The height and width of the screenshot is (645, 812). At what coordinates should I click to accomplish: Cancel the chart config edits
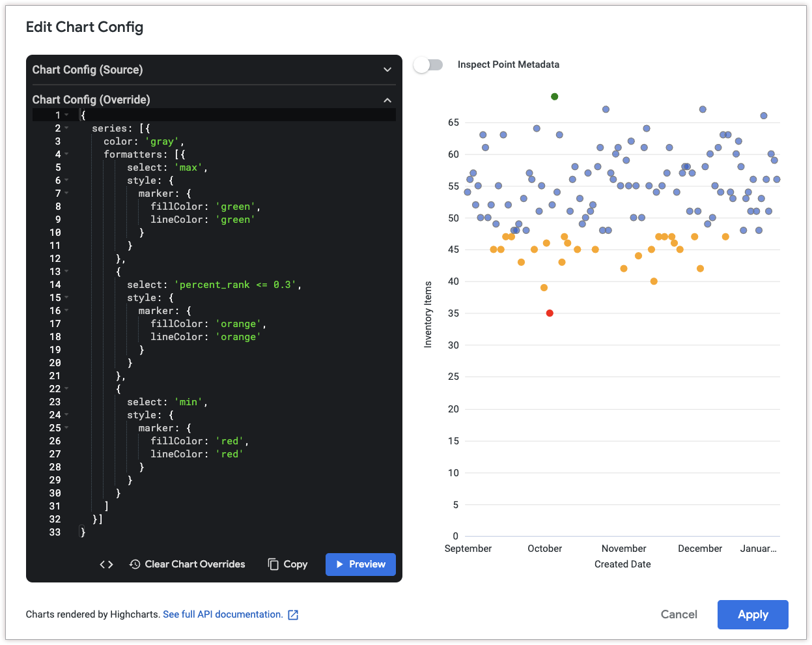point(679,614)
